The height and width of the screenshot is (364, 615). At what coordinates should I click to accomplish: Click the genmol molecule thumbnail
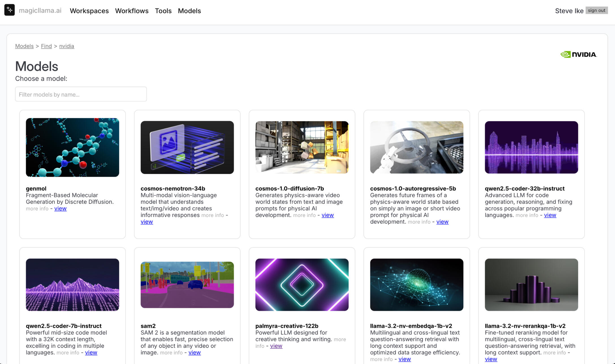pos(72,148)
